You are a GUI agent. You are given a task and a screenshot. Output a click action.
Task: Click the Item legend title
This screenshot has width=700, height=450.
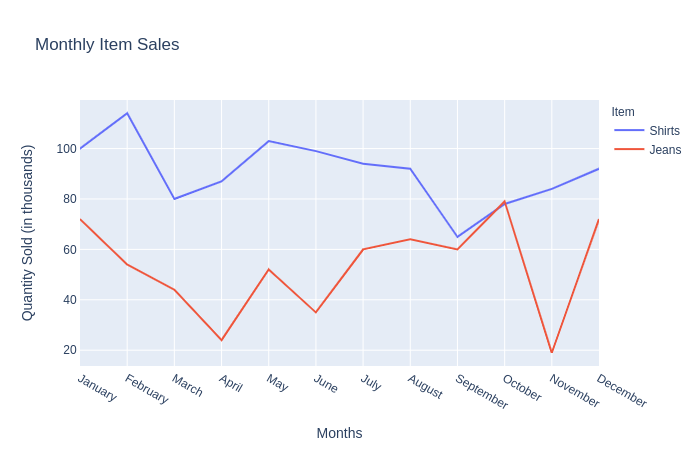[623, 112]
